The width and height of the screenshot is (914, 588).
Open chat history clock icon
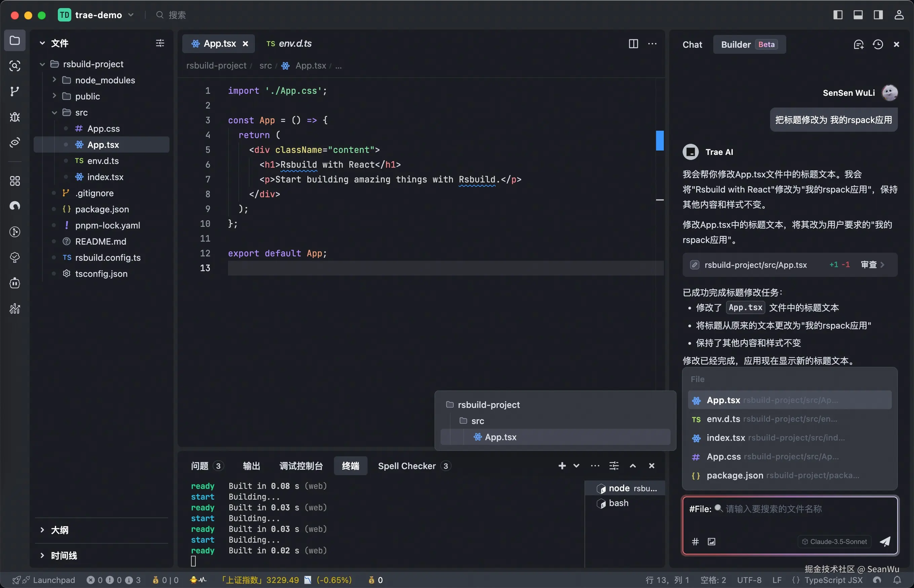coord(878,44)
